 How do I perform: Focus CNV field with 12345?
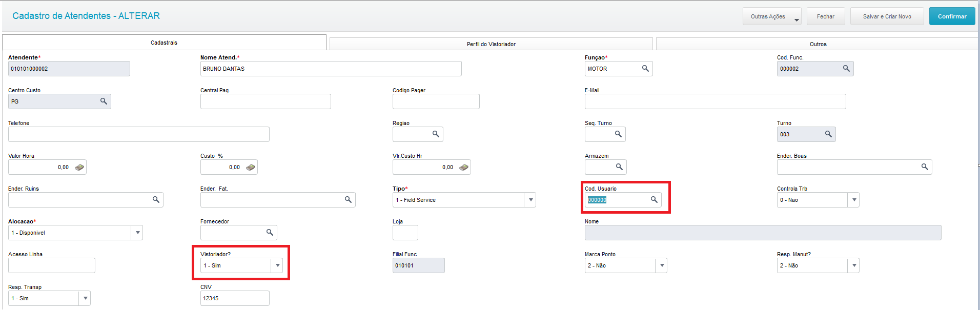coord(235,298)
